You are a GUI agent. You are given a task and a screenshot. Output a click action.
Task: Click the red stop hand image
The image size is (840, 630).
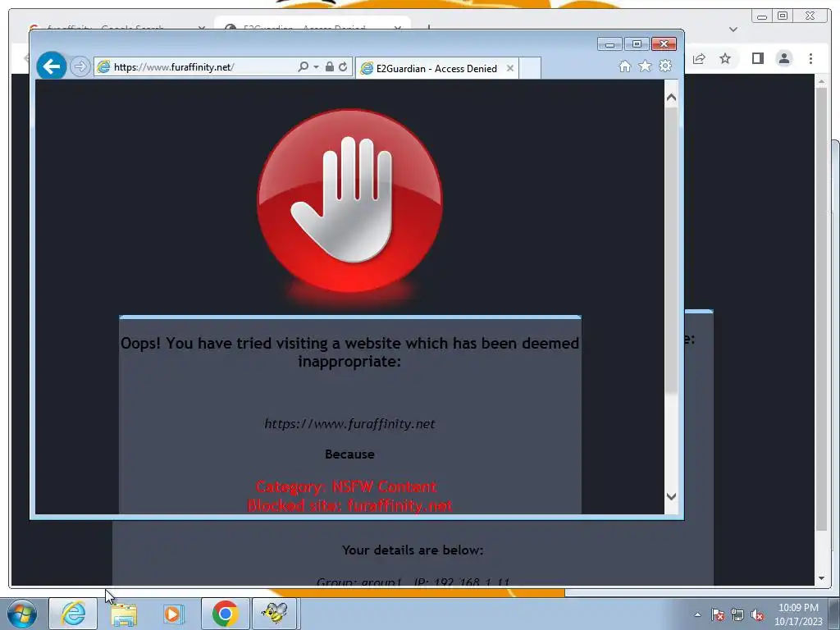[x=349, y=201]
